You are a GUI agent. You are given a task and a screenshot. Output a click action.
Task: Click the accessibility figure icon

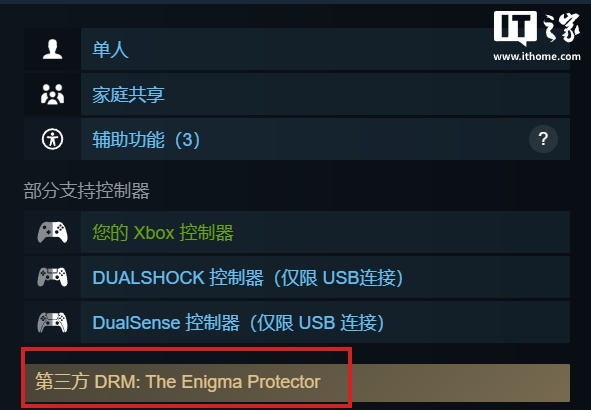(x=52, y=139)
